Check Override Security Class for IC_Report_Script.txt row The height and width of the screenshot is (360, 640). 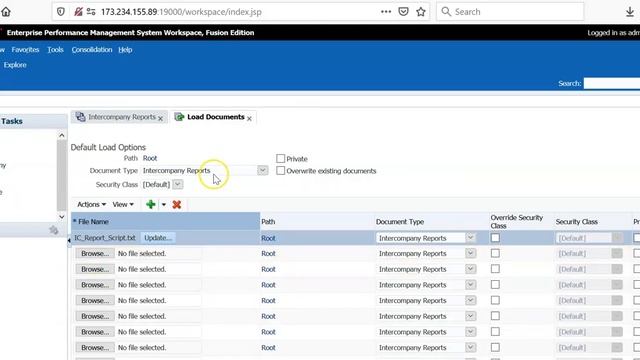point(495,238)
